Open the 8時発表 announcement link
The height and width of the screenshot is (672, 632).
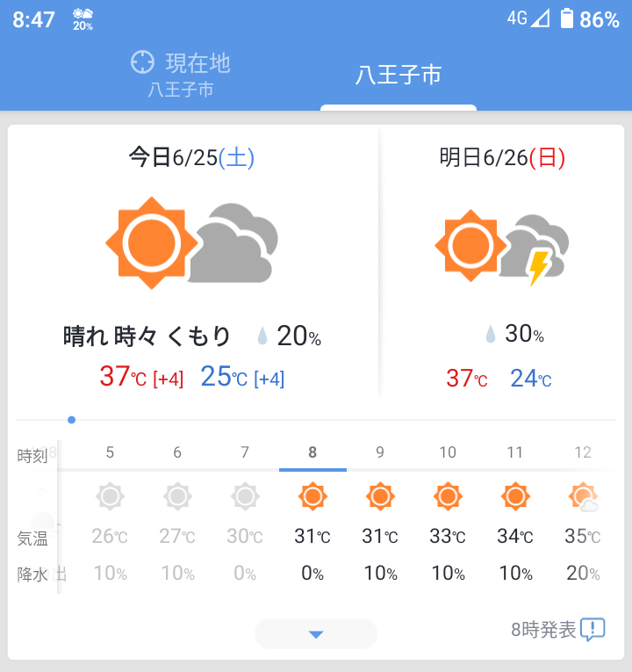(543, 629)
